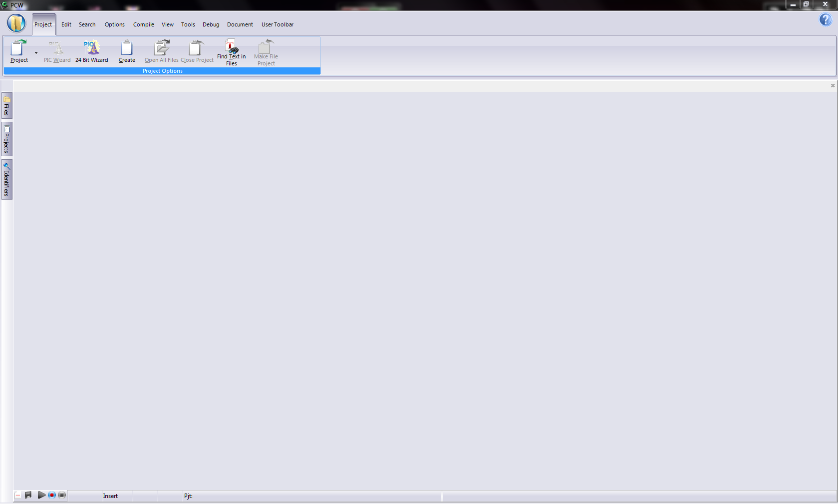Open the View ribbon tab
The height and width of the screenshot is (504, 838).
pyautogui.click(x=168, y=24)
